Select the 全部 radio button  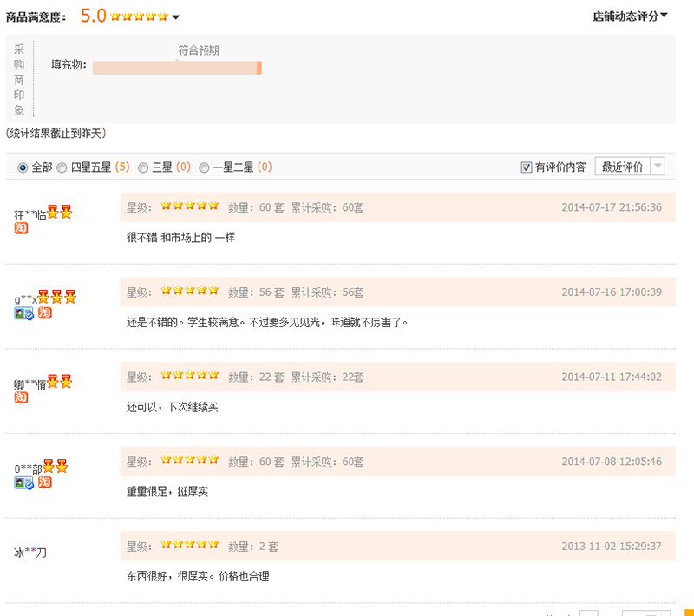click(23, 167)
